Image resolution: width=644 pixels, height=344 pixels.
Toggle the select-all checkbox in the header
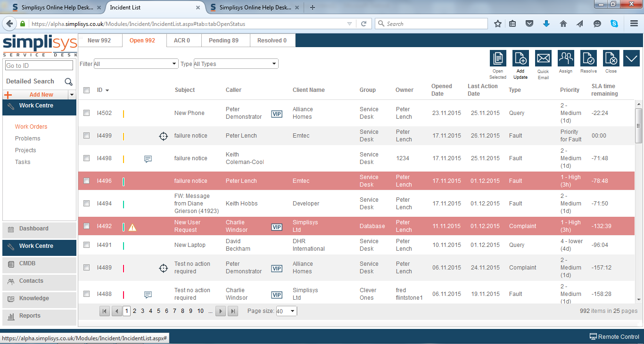click(86, 90)
